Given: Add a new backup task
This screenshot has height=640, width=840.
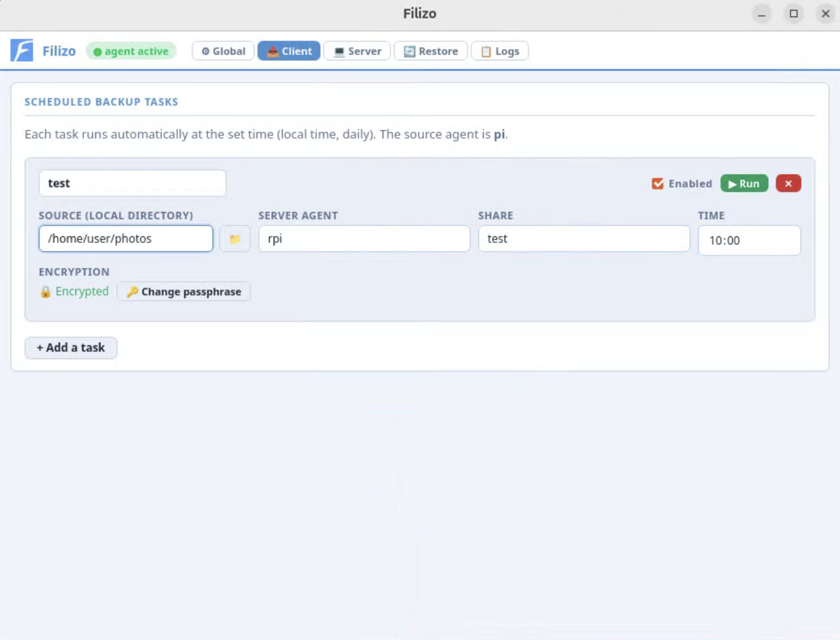Looking at the screenshot, I should tap(71, 348).
